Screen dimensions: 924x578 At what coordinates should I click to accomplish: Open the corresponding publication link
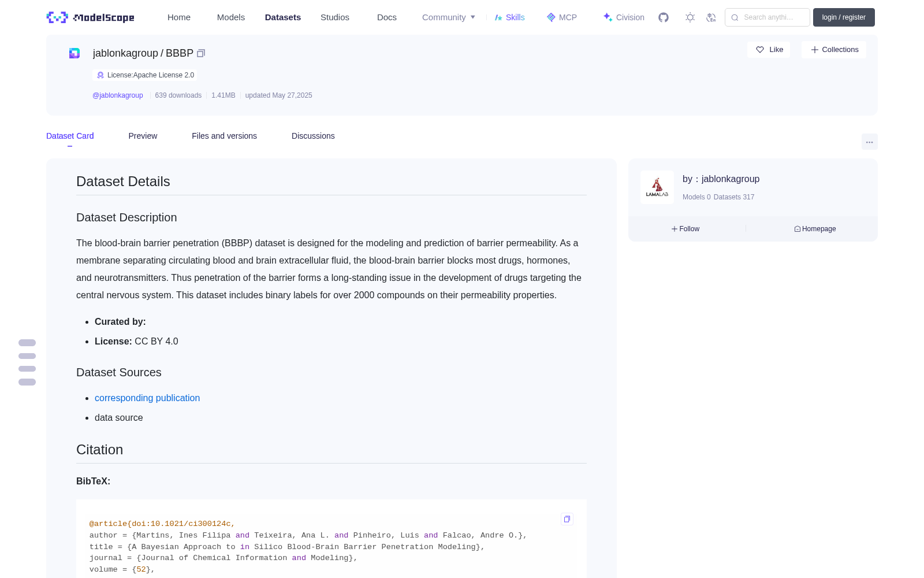(147, 398)
